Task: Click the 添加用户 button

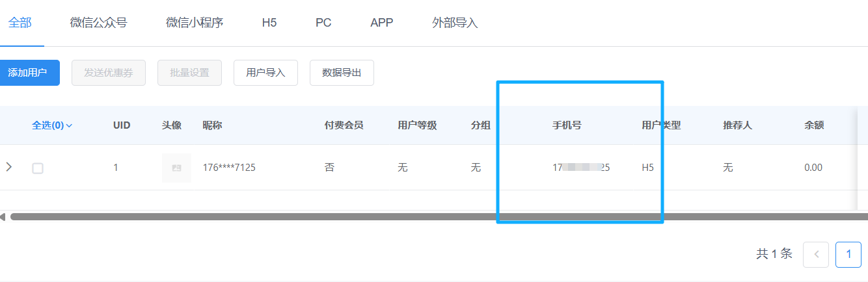Action: (x=29, y=73)
